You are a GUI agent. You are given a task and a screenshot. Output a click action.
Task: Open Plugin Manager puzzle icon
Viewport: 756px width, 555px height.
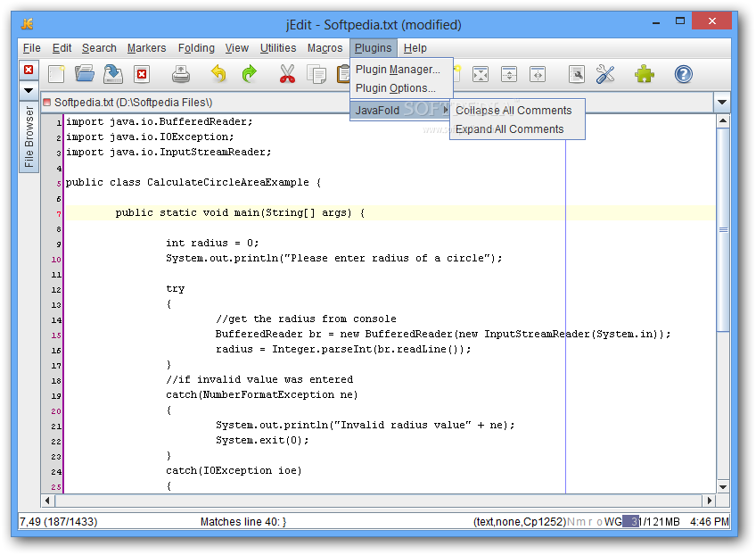pyautogui.click(x=645, y=74)
